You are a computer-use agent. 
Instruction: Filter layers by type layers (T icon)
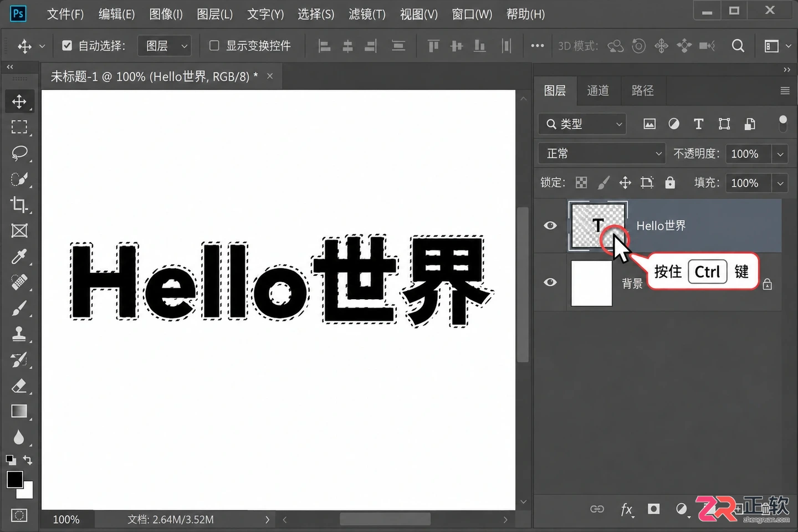698,124
